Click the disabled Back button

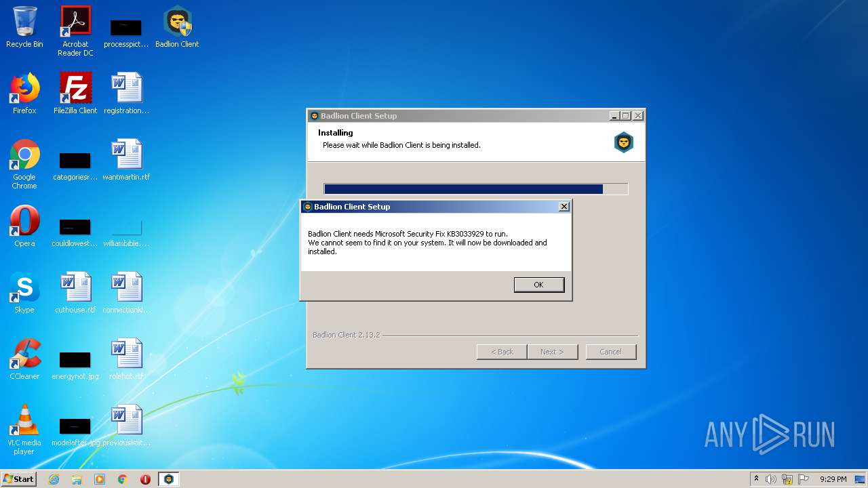click(502, 352)
